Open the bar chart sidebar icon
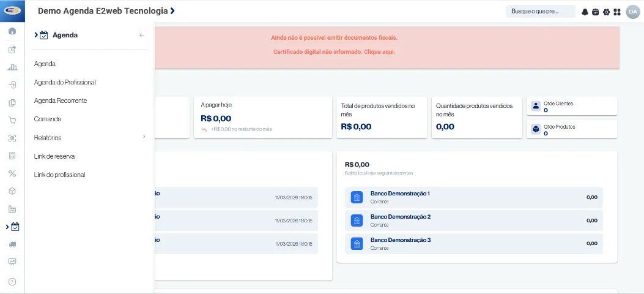Image resolution: width=644 pixels, height=294 pixels. 12,67
